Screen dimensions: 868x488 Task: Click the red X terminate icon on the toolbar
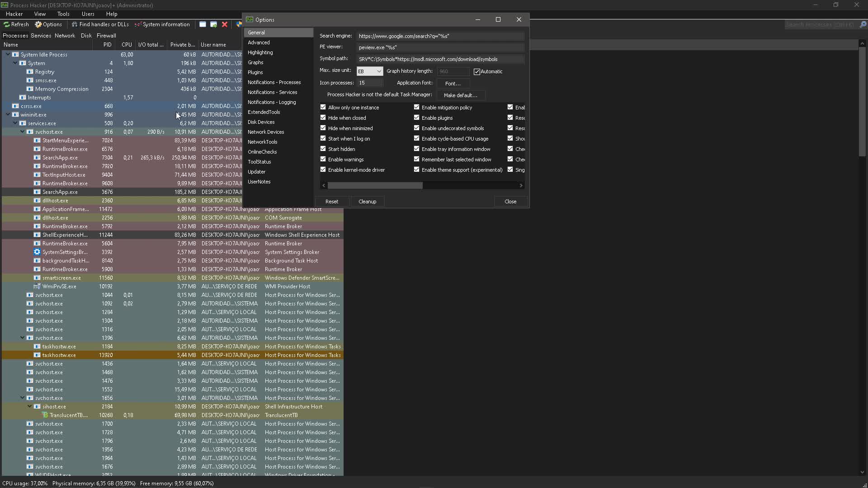[225, 24]
